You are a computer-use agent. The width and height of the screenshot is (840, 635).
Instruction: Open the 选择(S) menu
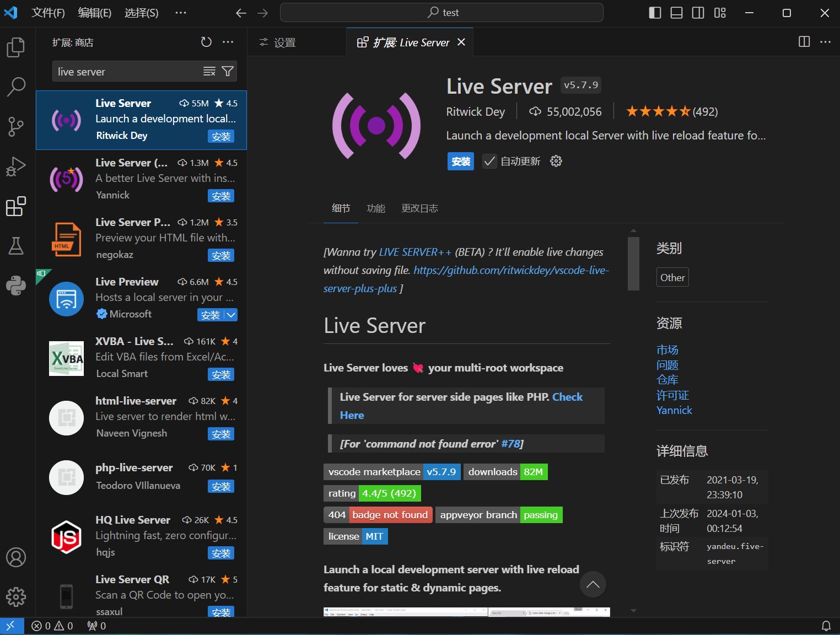click(x=142, y=13)
